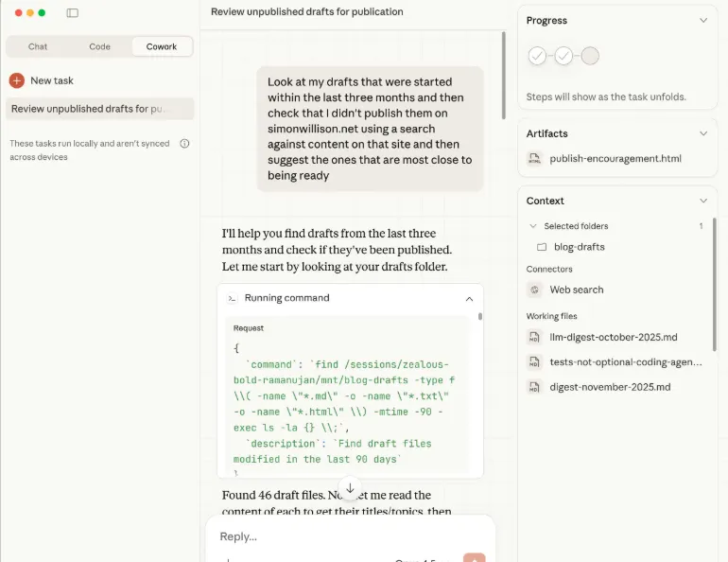
Task: Click the blog-drafts folder icon
Action: pos(542,247)
